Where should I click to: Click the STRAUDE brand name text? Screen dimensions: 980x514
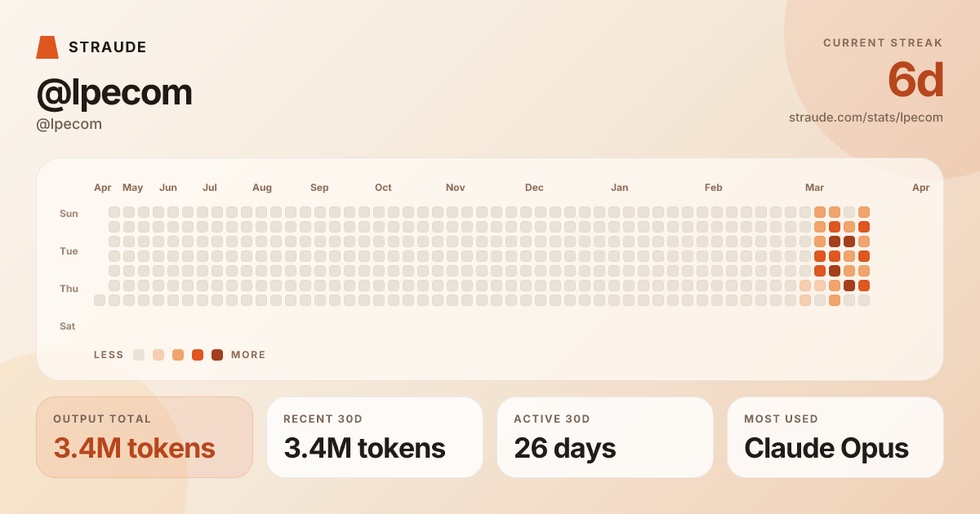[x=107, y=47]
